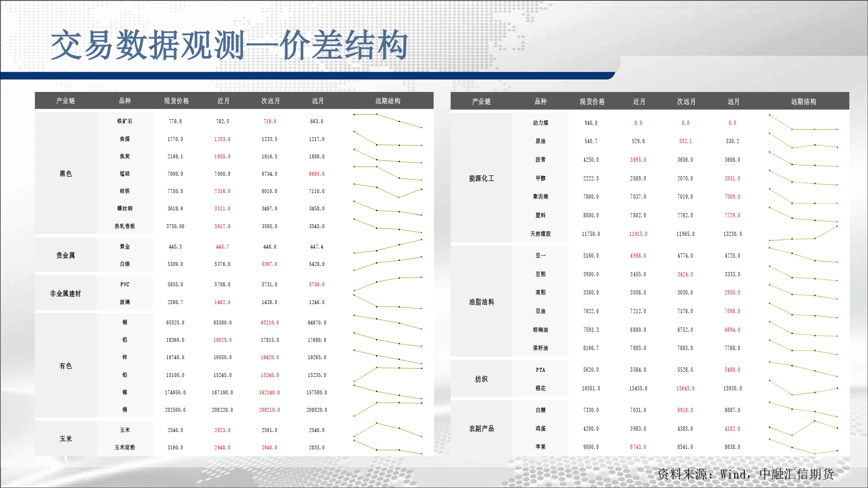Click the slide title 交易数据观测—价差结构
Screen dimensions: 868x488
pos(229,46)
